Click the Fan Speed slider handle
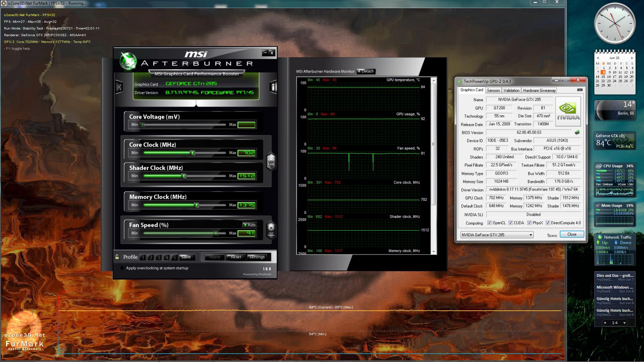644x362 pixels. click(x=216, y=233)
